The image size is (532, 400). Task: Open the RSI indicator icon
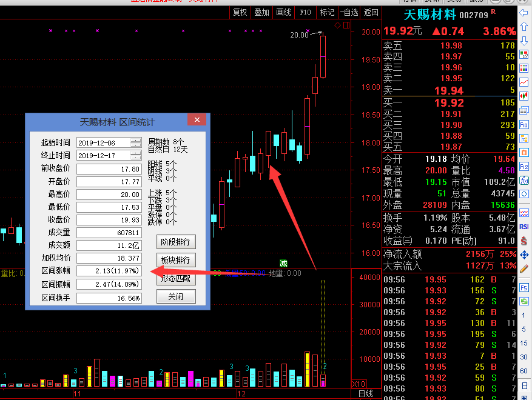[524, 227]
